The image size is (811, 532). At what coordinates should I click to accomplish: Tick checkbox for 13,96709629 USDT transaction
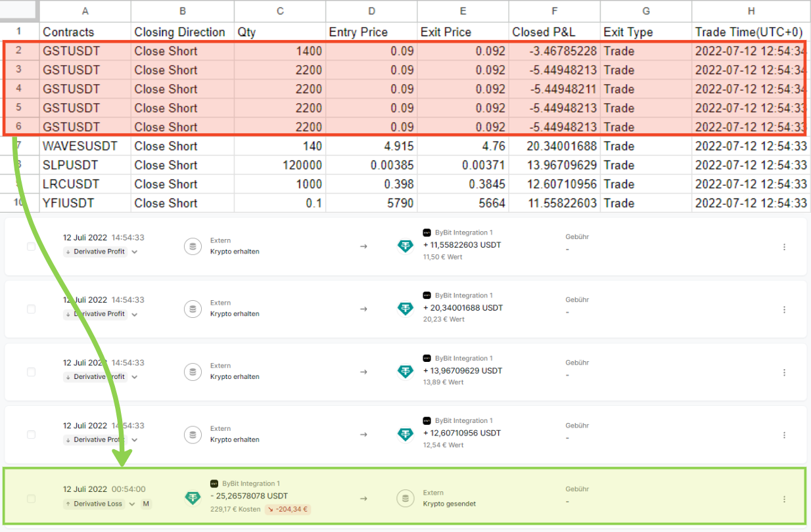[x=31, y=372]
